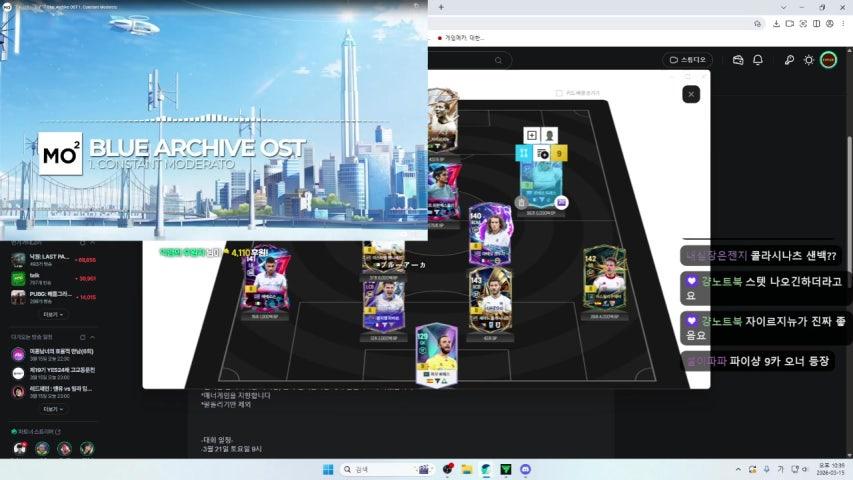Select the goalkeeper card rated 129
The image size is (853, 480).
click(436, 354)
